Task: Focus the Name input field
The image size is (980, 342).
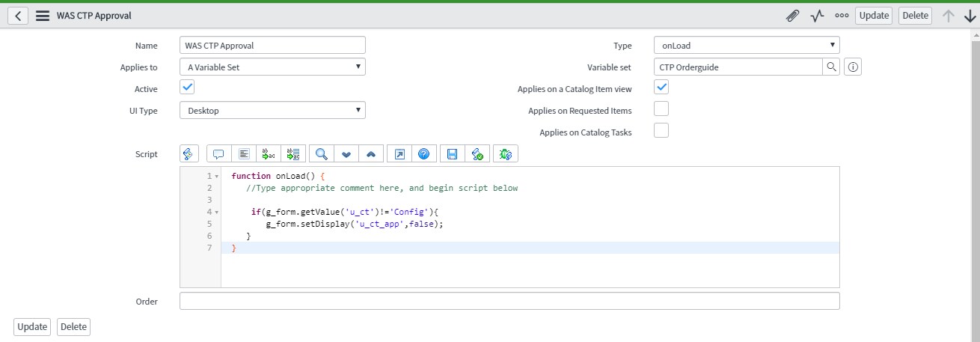Action: pyautogui.click(x=273, y=46)
